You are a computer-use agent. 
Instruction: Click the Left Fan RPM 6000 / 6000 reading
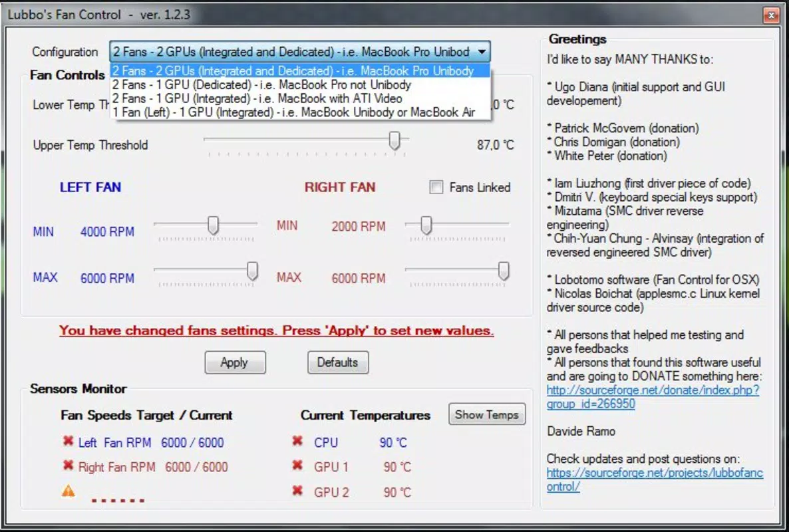[192, 442]
